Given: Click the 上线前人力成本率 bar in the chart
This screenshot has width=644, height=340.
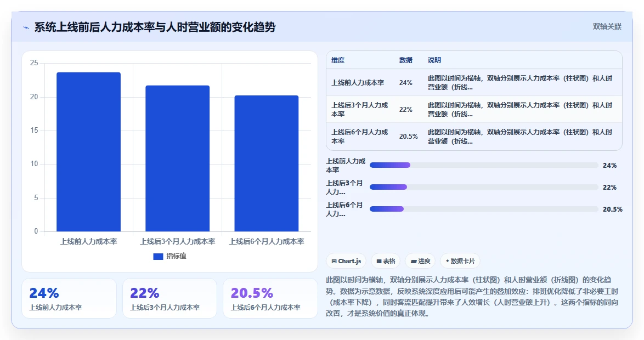Looking at the screenshot, I should pyautogui.click(x=89, y=152).
